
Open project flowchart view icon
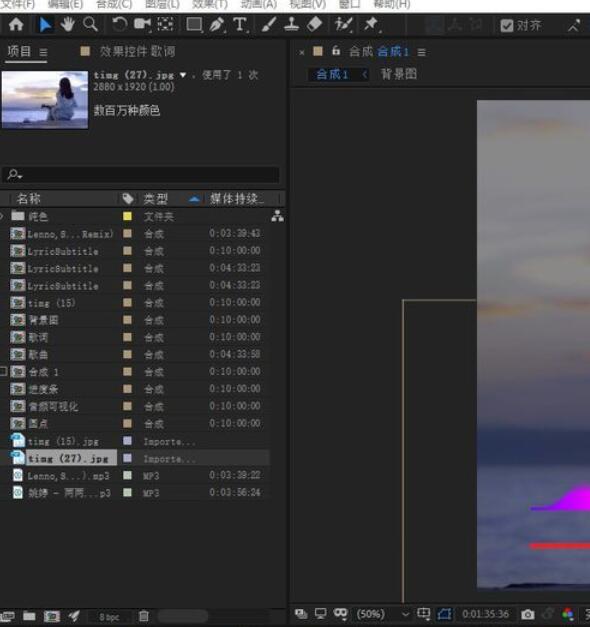pyautogui.click(x=277, y=216)
